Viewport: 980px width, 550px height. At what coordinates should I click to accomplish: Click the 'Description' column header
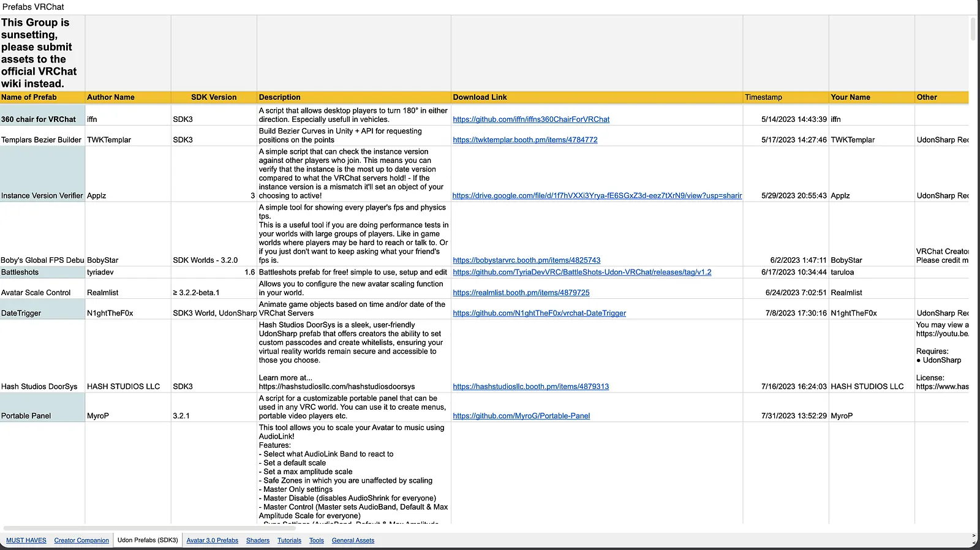click(354, 97)
